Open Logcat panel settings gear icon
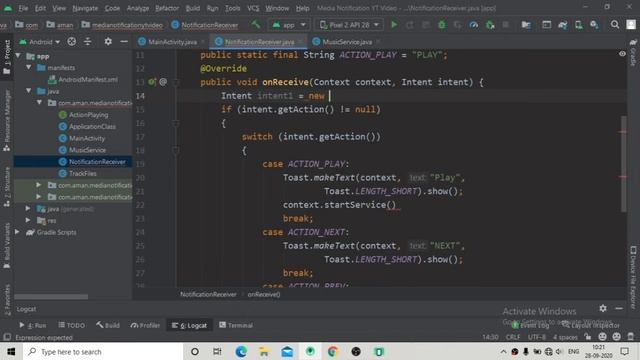This screenshot has height=360, width=640. pos(603,308)
